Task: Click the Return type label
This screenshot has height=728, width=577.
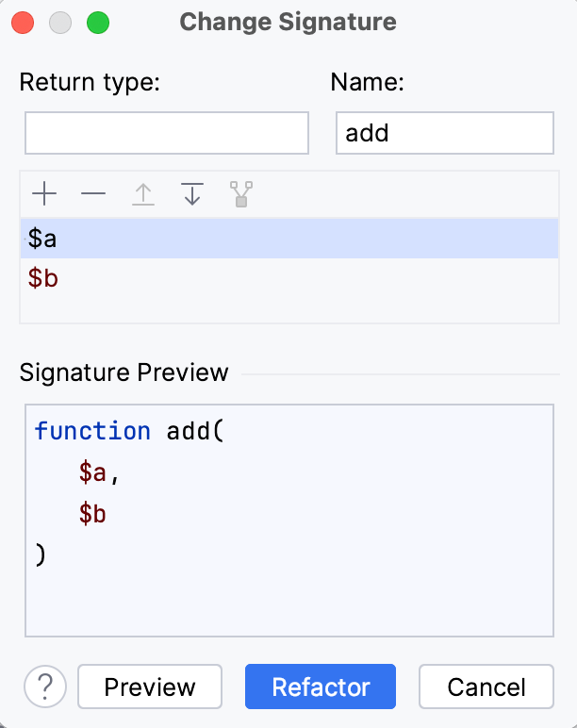Action: tap(91, 82)
